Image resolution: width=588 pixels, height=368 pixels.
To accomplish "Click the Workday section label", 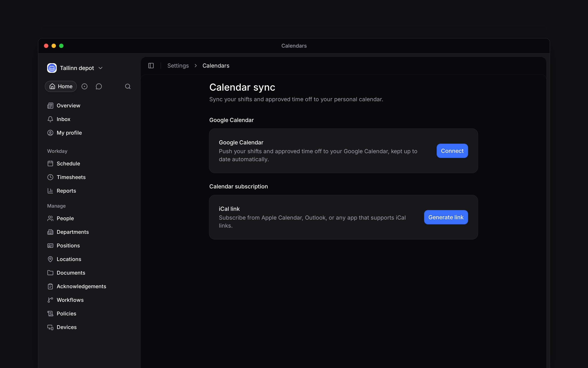I will point(57,151).
